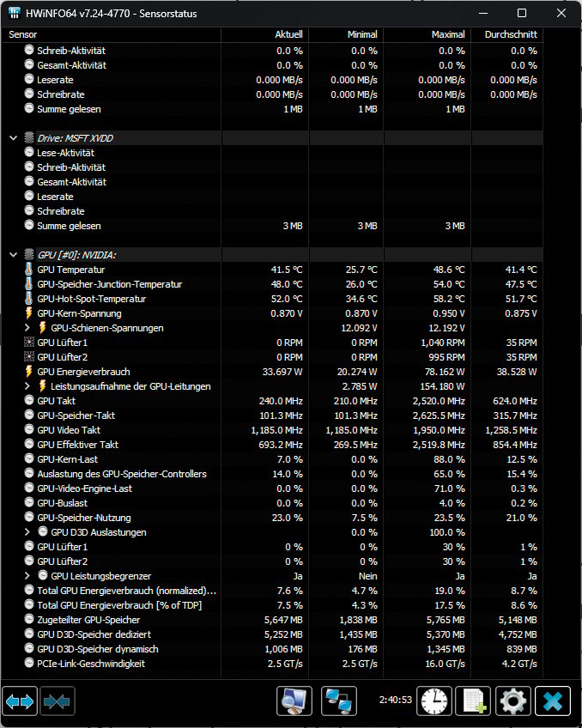Viewport: 582px width, 728px height.
Task: Click the fan icon next to GPU Lüfter1 RPM
Action: pyautogui.click(x=29, y=343)
